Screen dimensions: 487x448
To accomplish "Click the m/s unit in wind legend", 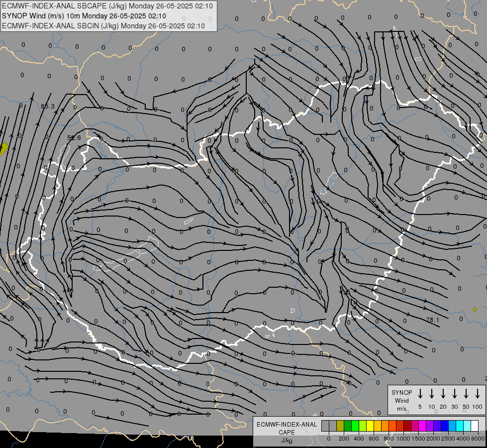I will click(x=401, y=409).
